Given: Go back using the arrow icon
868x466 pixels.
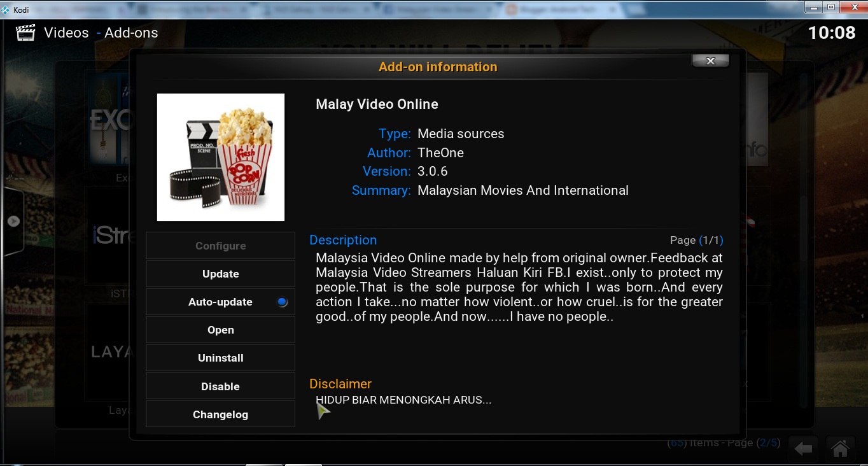Looking at the screenshot, I should [x=804, y=449].
